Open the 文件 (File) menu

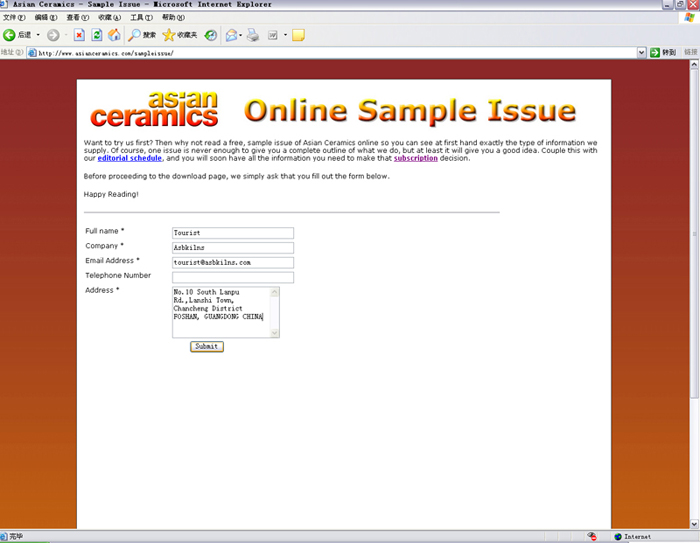coord(14,17)
